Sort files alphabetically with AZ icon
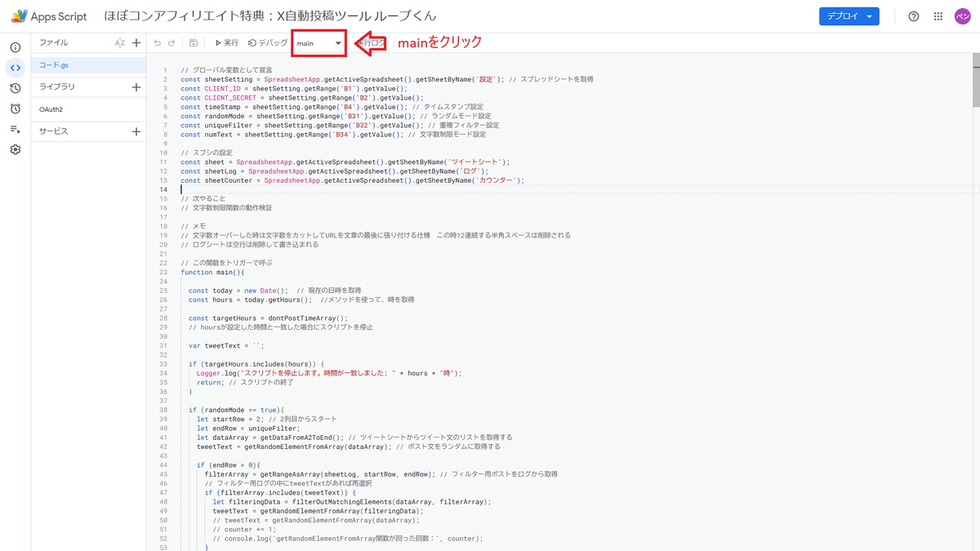 pos(120,43)
